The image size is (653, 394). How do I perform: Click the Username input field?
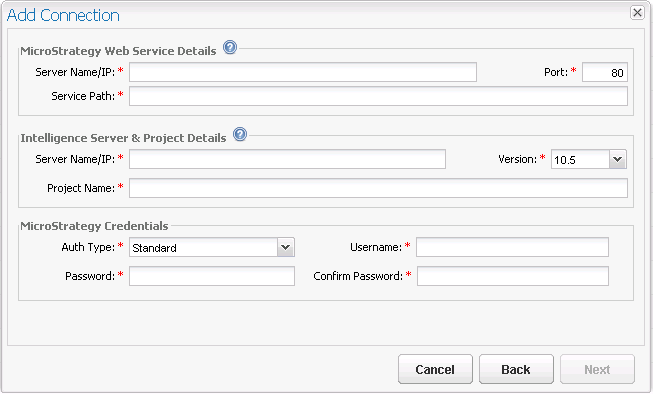512,247
